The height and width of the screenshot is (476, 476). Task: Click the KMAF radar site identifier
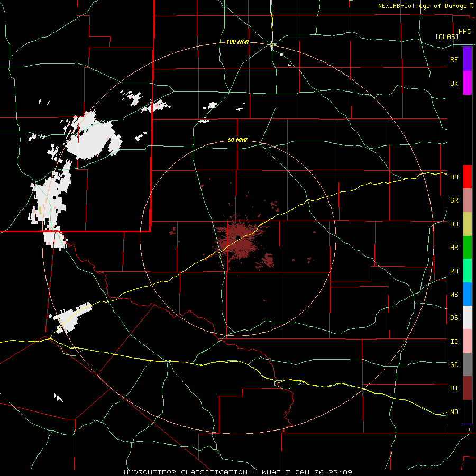click(x=272, y=472)
